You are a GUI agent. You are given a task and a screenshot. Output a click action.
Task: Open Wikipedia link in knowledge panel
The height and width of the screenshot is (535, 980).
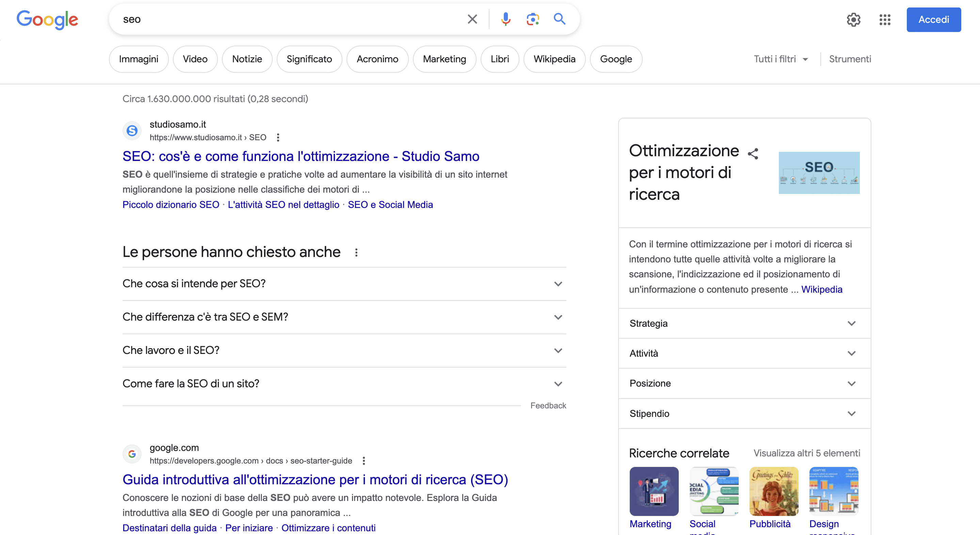(x=822, y=289)
